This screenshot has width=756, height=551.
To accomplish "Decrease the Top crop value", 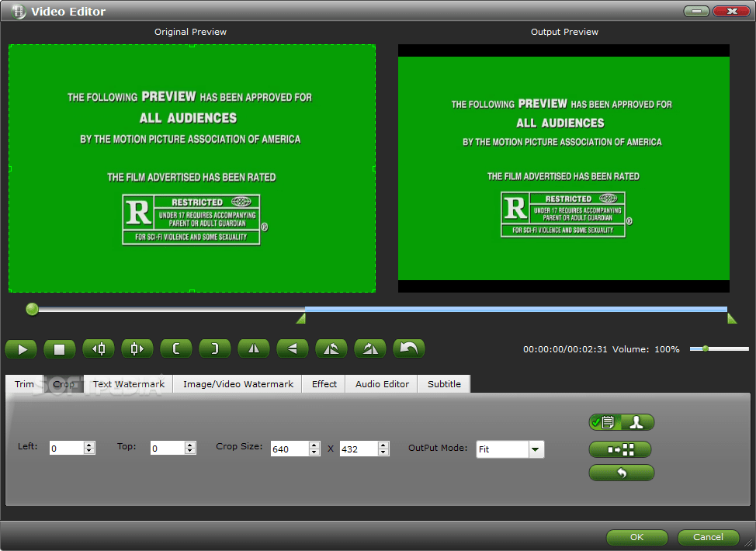I will click(x=190, y=451).
